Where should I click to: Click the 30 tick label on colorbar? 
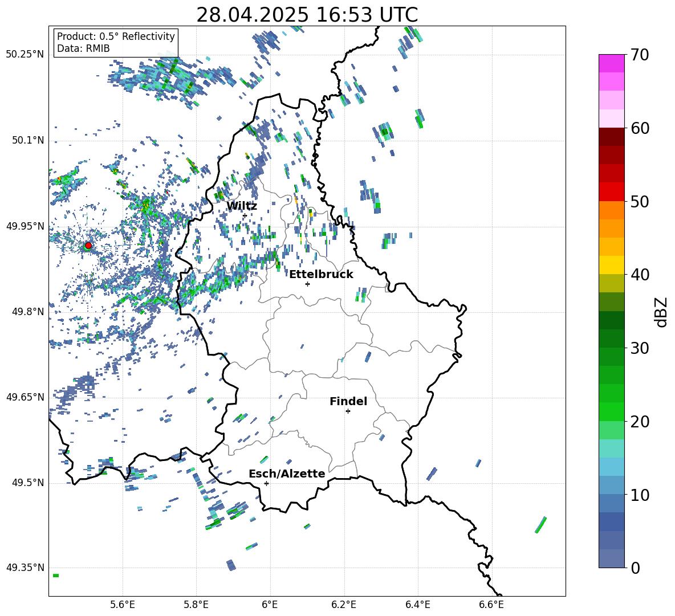point(640,348)
